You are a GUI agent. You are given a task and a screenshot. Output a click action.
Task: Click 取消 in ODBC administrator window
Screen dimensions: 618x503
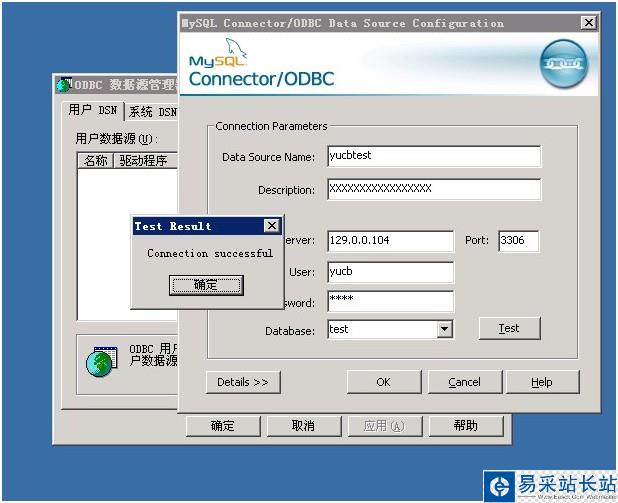click(x=304, y=426)
